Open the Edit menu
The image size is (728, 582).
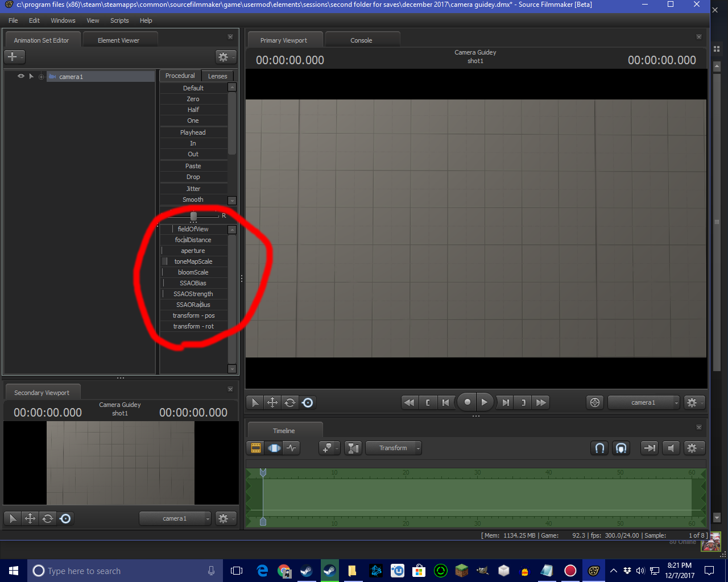pyautogui.click(x=35, y=20)
